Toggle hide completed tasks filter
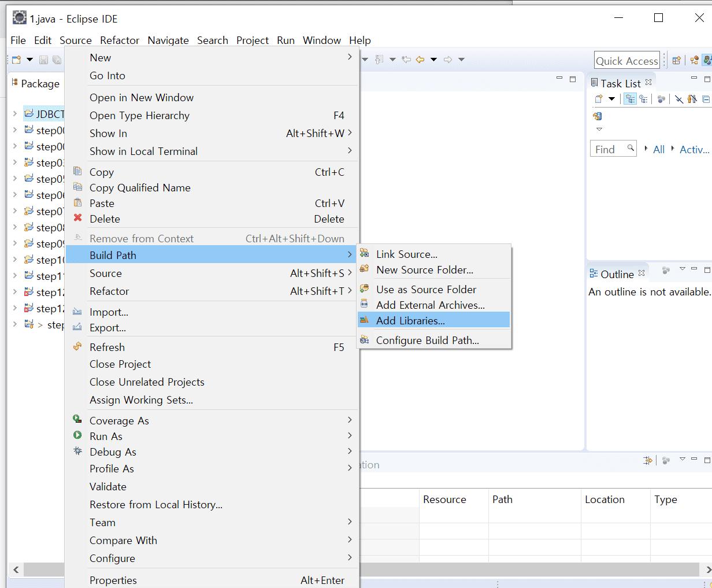 pos(679,99)
